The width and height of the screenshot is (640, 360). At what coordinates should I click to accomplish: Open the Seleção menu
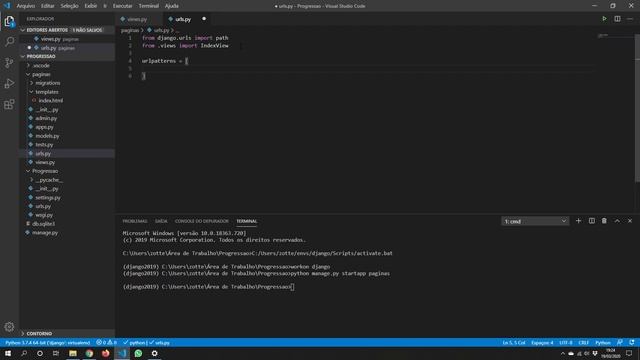point(69,6)
